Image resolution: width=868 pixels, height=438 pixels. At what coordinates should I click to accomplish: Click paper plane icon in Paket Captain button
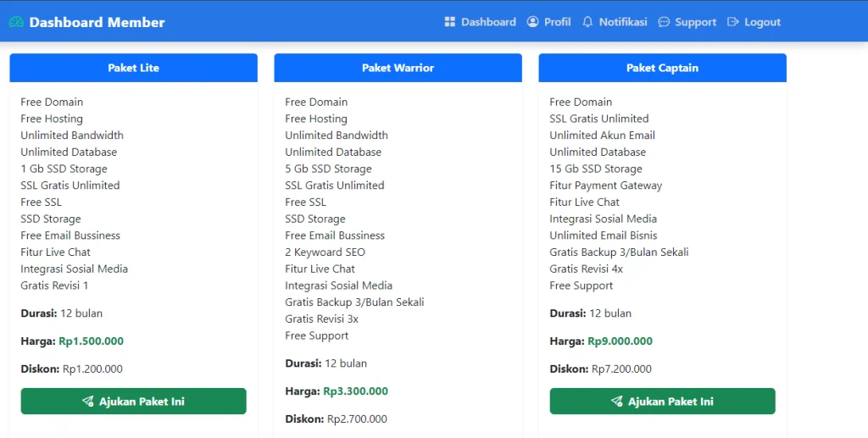click(x=617, y=402)
